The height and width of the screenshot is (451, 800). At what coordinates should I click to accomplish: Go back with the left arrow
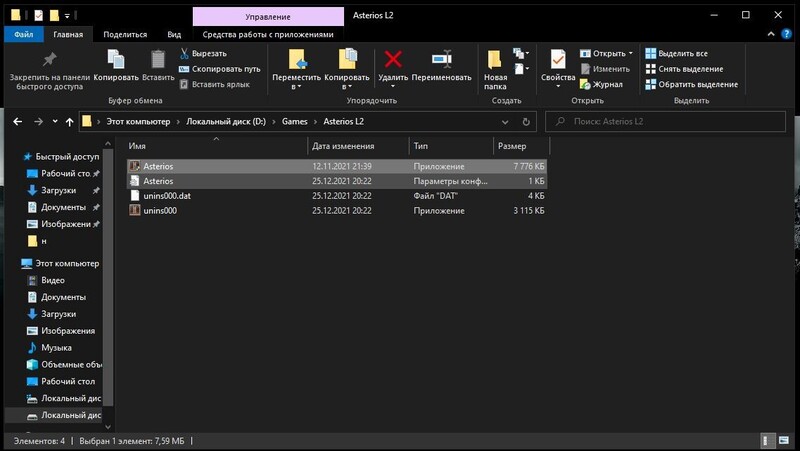coord(17,121)
